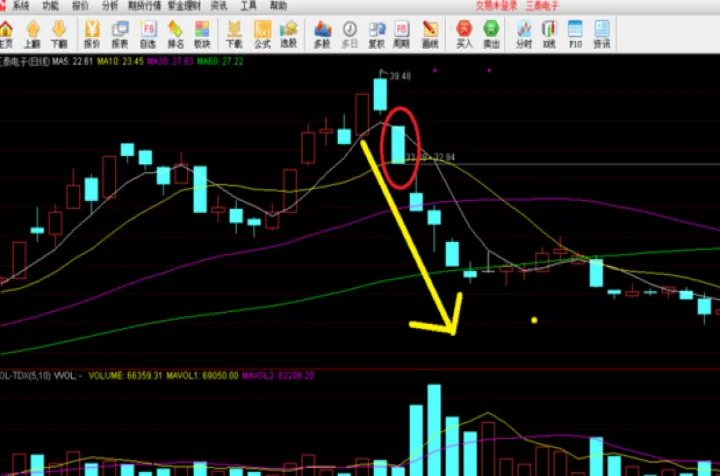Open the 报价 (Quotes) toolbar icon
The height and width of the screenshot is (476, 720).
pos(93,33)
